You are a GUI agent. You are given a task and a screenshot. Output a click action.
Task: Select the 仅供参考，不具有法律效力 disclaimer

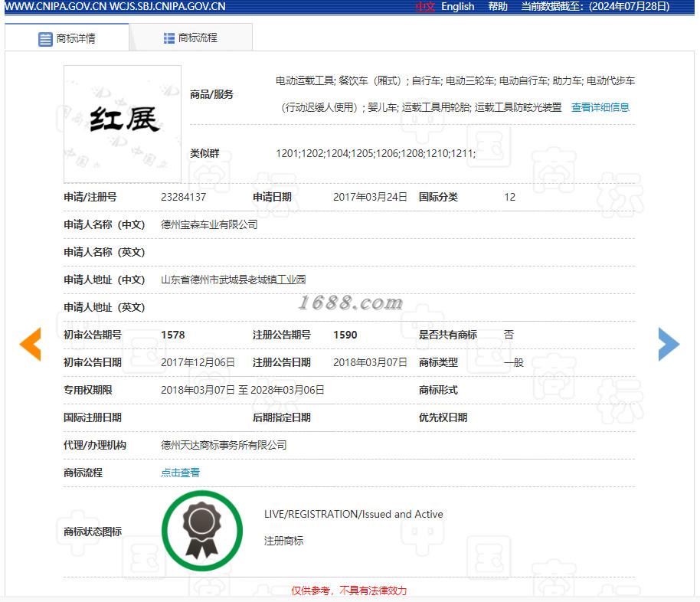349,591
